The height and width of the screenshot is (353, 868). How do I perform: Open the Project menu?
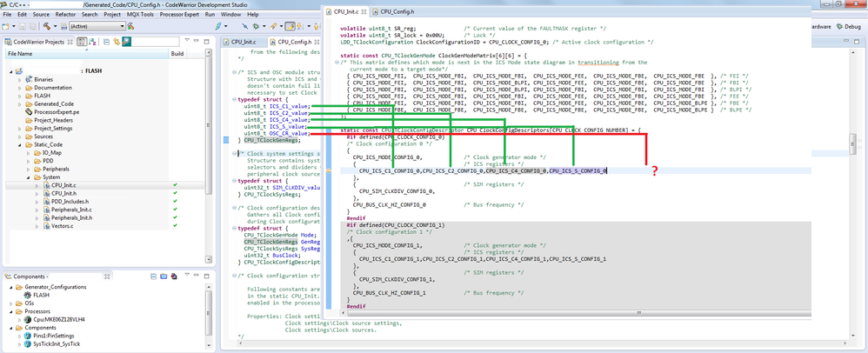(111, 15)
